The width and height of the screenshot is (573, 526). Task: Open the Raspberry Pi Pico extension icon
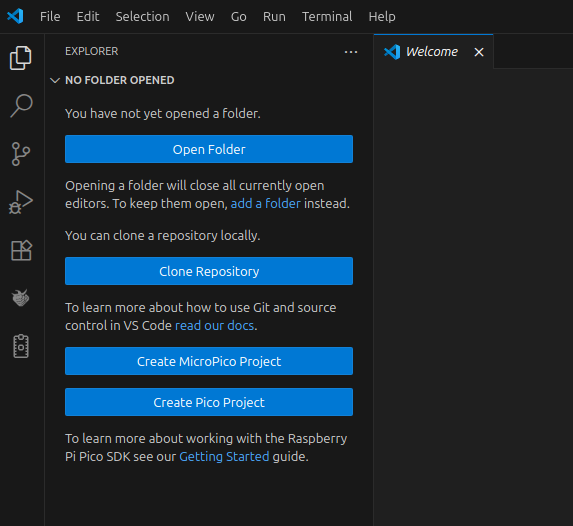click(x=20, y=298)
